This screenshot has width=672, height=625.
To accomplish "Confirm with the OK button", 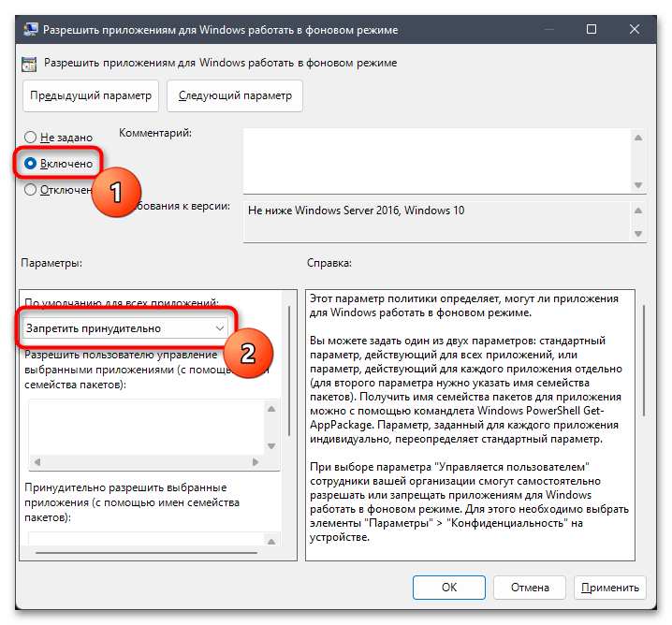I will (x=449, y=587).
